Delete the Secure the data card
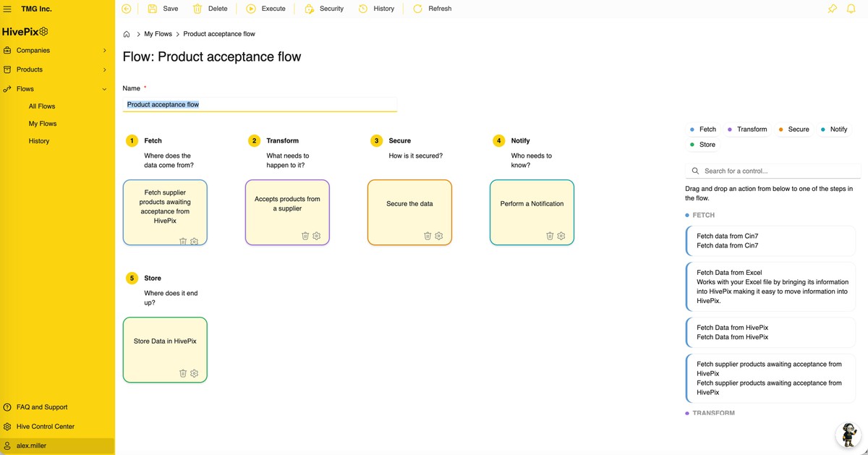 click(427, 236)
